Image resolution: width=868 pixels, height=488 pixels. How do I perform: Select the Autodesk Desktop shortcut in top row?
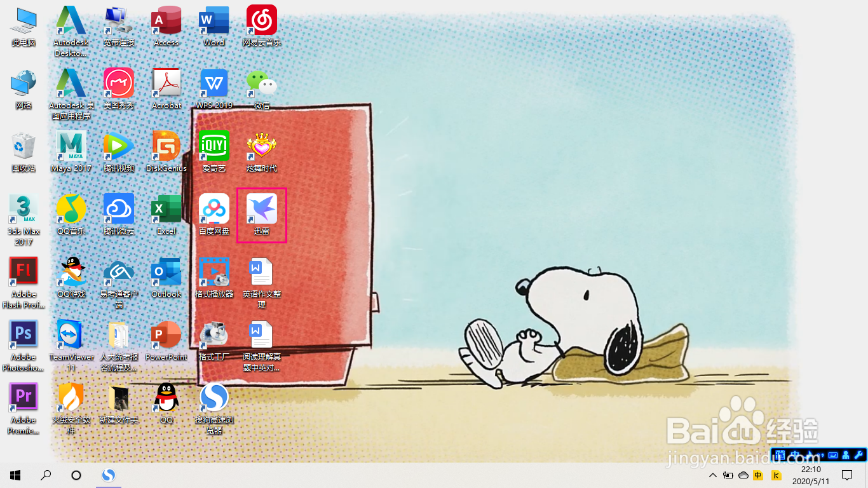click(x=71, y=32)
